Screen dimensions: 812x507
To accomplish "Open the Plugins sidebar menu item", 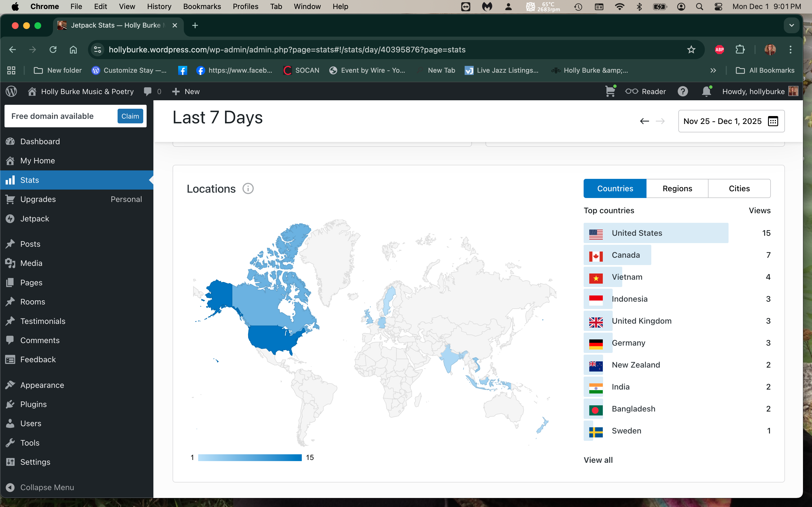I will click(x=33, y=404).
